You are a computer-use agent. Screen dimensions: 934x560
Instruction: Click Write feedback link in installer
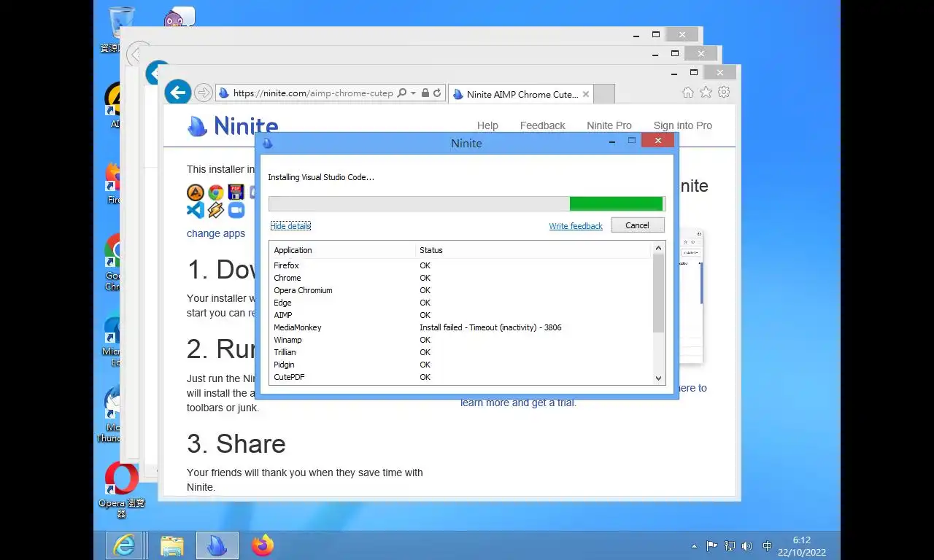pyautogui.click(x=576, y=226)
